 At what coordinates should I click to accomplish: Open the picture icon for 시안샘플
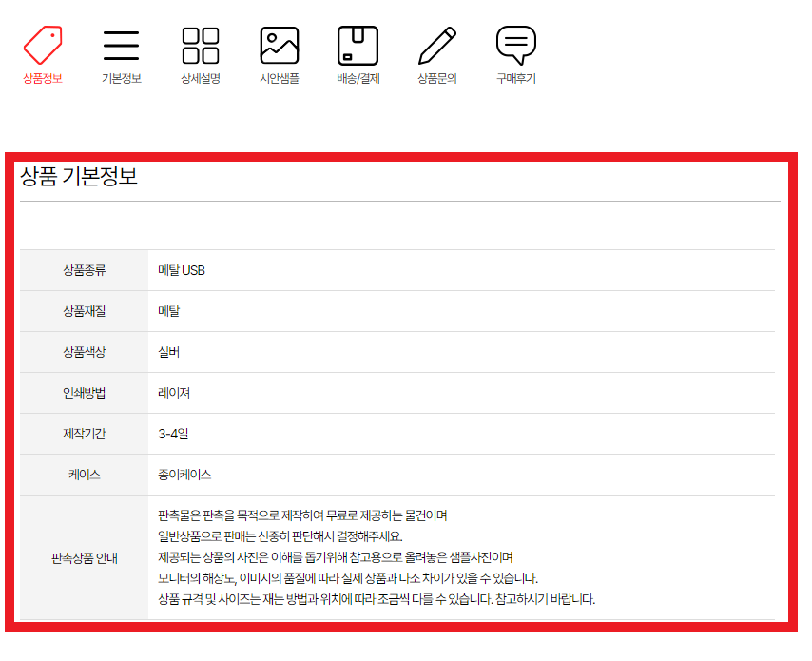click(x=280, y=45)
